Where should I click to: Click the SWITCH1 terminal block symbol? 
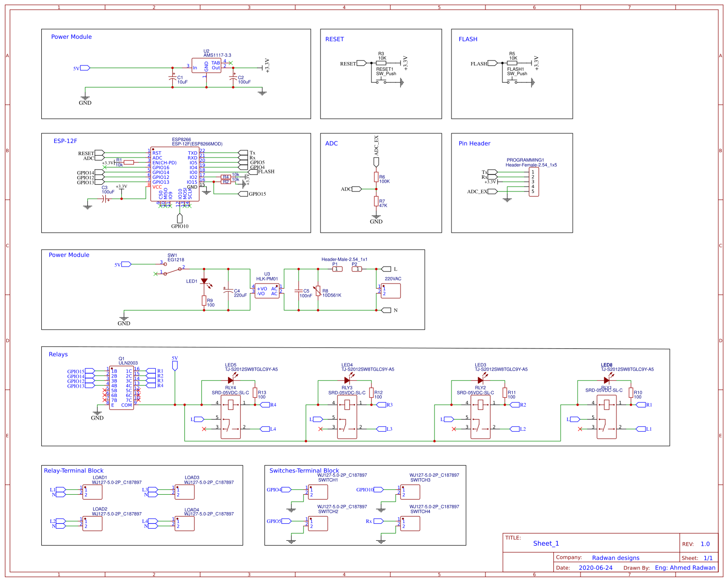tap(318, 492)
